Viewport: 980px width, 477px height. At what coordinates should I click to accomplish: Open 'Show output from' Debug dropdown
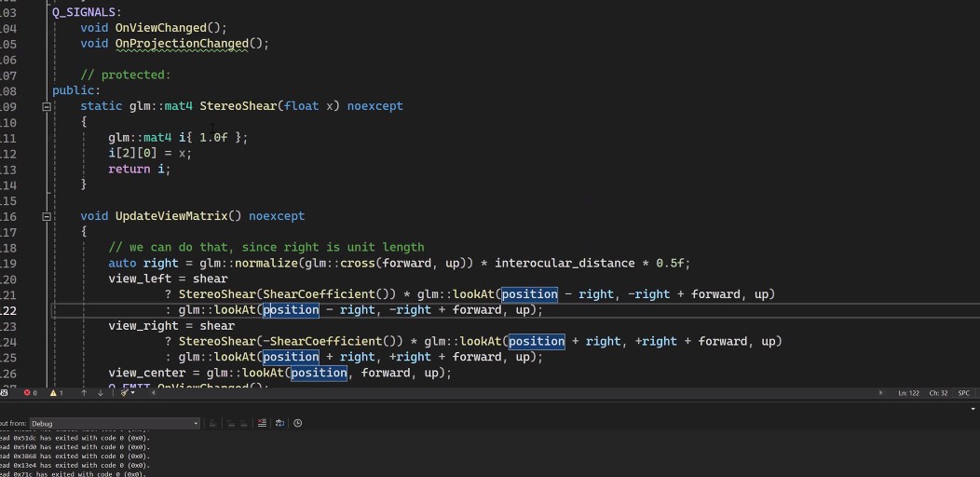click(115, 423)
